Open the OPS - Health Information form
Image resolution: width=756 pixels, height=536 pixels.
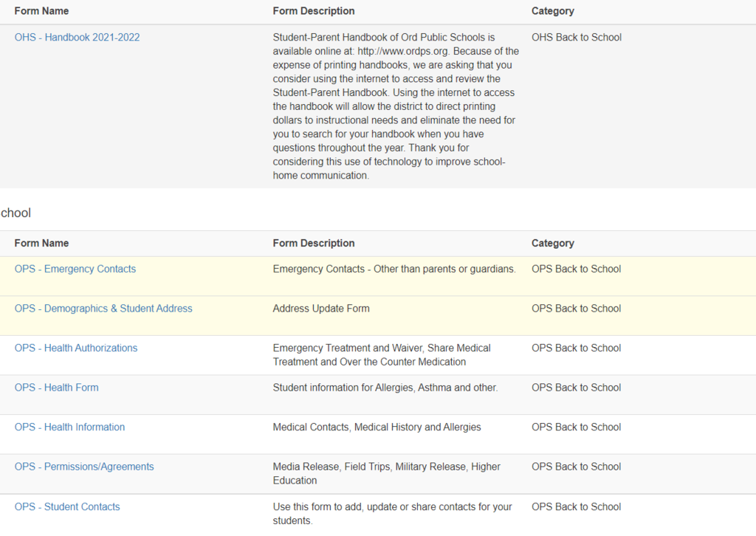click(x=69, y=427)
